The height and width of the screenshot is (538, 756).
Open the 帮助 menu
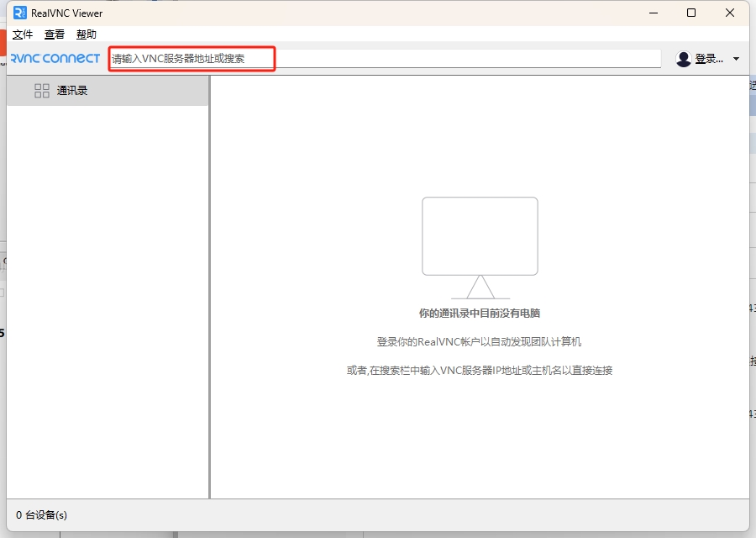(x=87, y=34)
